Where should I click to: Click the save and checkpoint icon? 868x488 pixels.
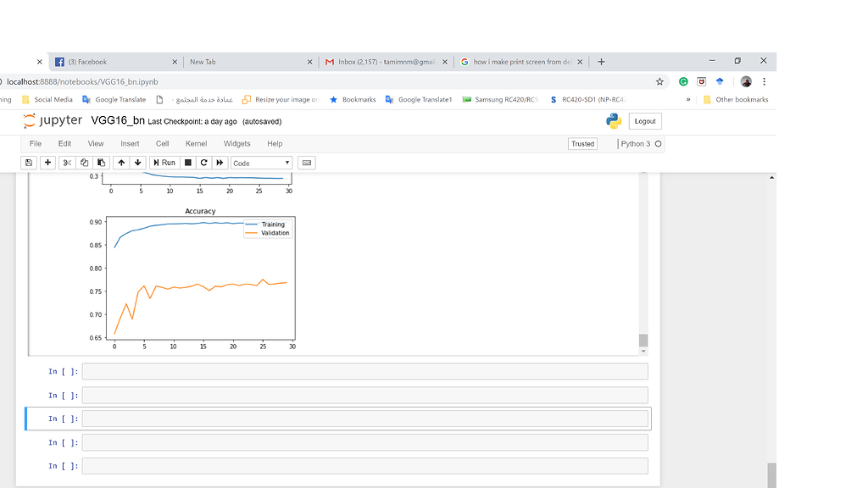click(29, 163)
